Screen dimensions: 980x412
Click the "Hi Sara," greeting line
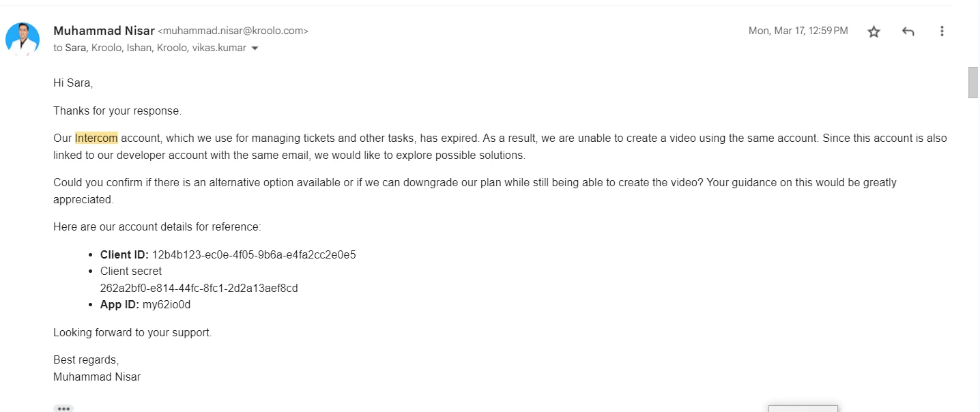[73, 83]
